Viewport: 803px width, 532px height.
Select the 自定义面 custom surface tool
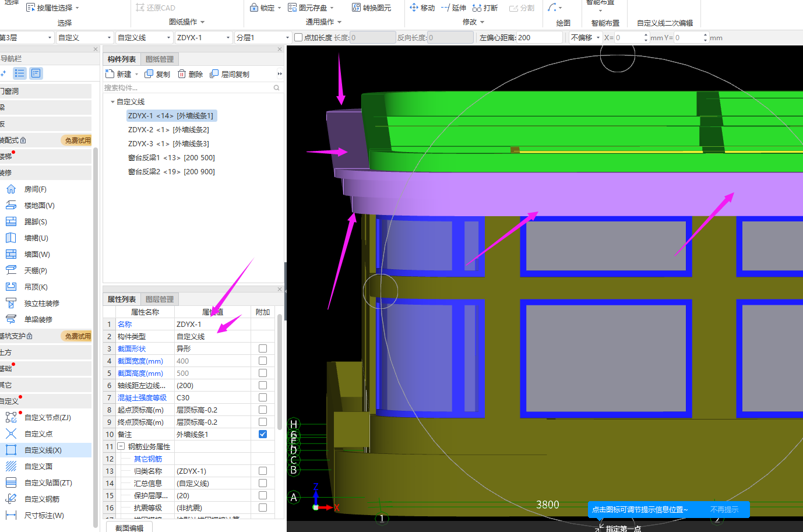(38, 467)
